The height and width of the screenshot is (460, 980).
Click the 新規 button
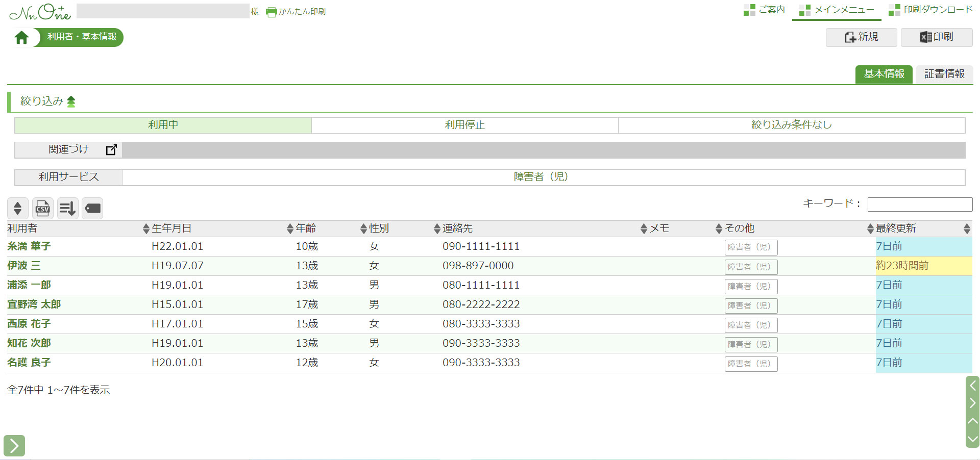tap(861, 37)
